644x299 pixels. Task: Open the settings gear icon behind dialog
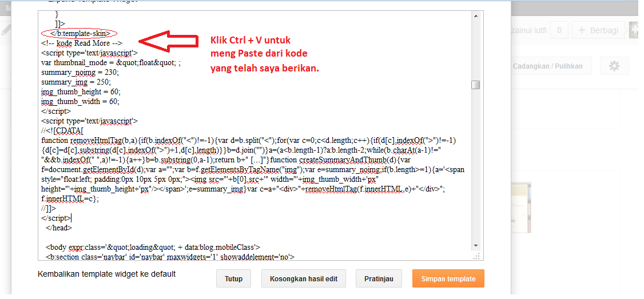point(614,66)
